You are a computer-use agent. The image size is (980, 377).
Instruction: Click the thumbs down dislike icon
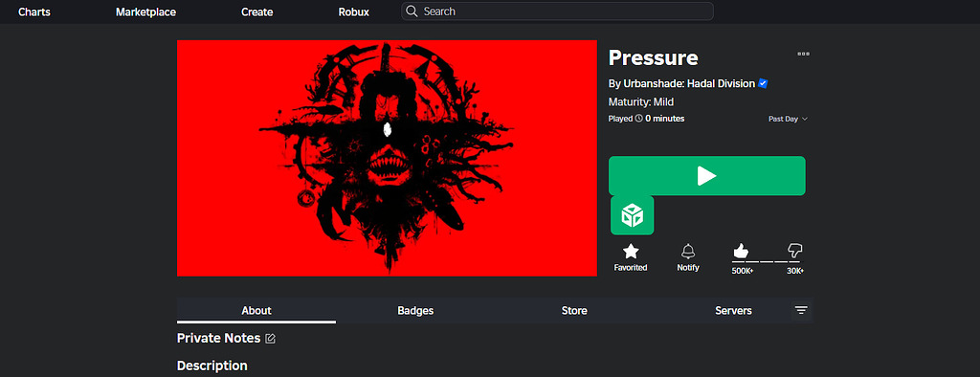click(795, 251)
